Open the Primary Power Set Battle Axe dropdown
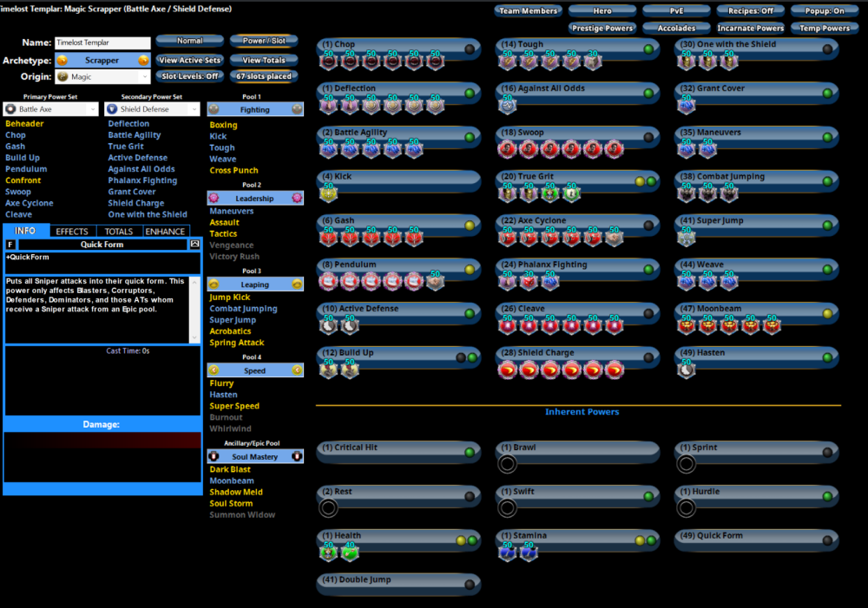 50,109
